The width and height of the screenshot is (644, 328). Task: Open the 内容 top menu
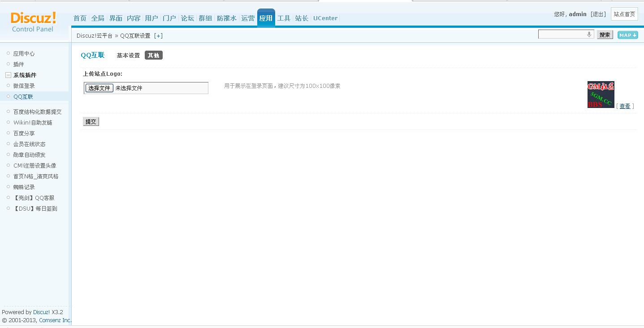tap(134, 18)
